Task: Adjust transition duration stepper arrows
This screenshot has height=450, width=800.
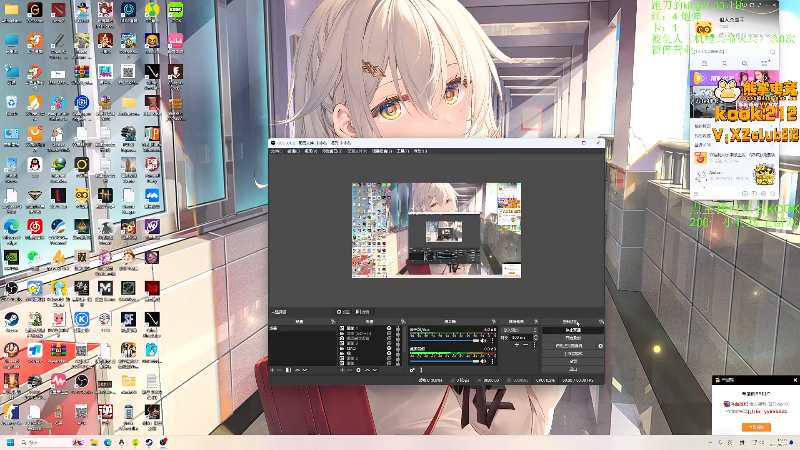Action: (x=536, y=337)
